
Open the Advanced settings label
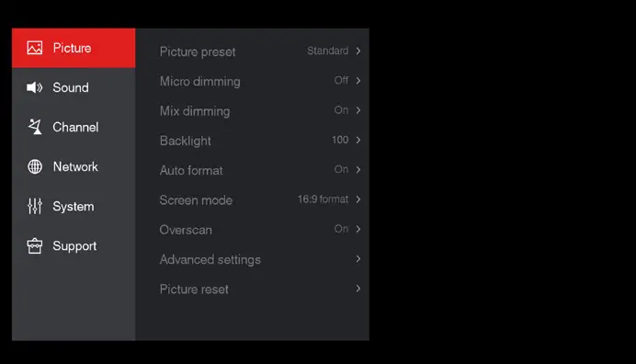click(210, 260)
